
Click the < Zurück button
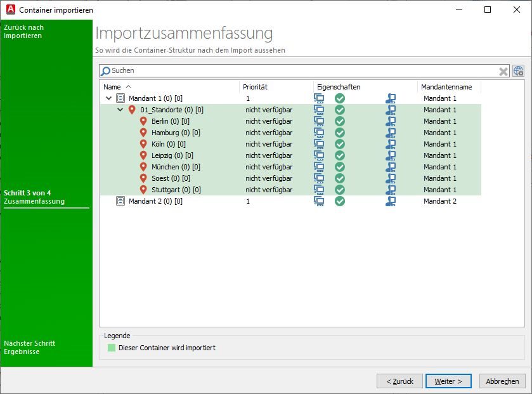tap(399, 381)
